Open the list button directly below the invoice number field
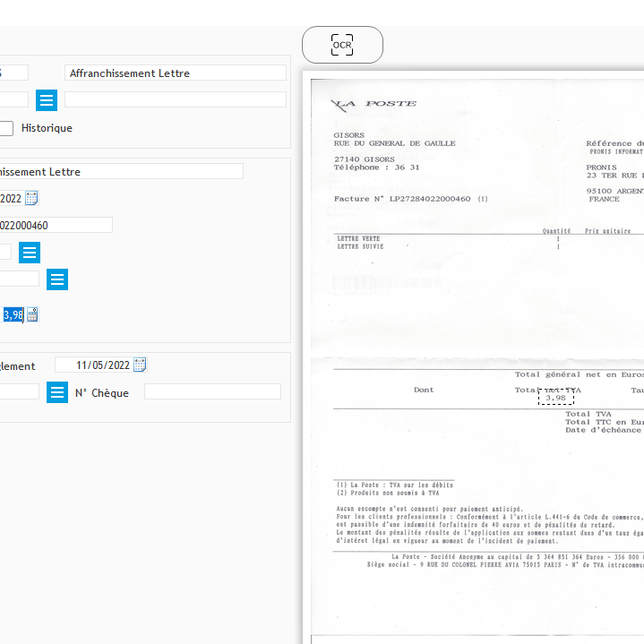Viewport: 644px width, 644px height. coord(30,253)
